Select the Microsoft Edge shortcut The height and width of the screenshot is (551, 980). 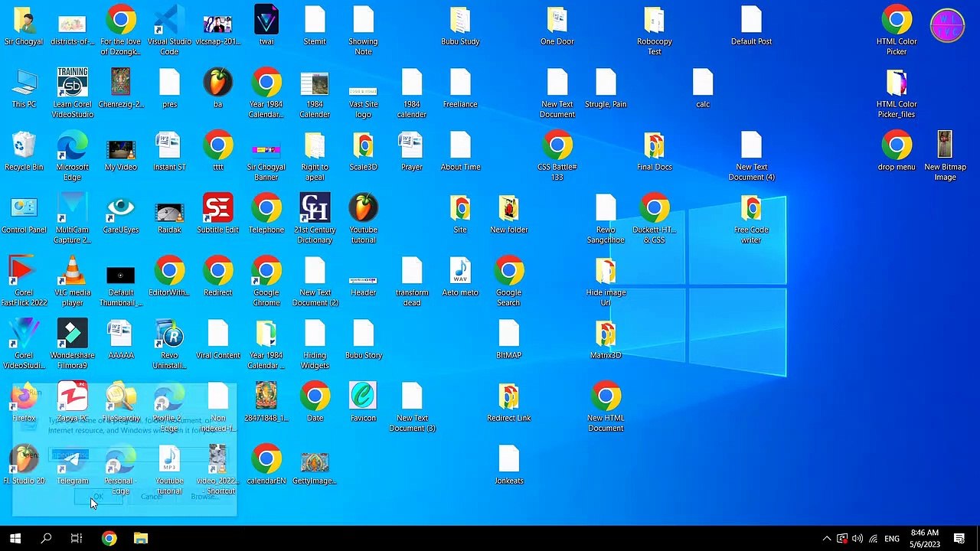click(72, 156)
